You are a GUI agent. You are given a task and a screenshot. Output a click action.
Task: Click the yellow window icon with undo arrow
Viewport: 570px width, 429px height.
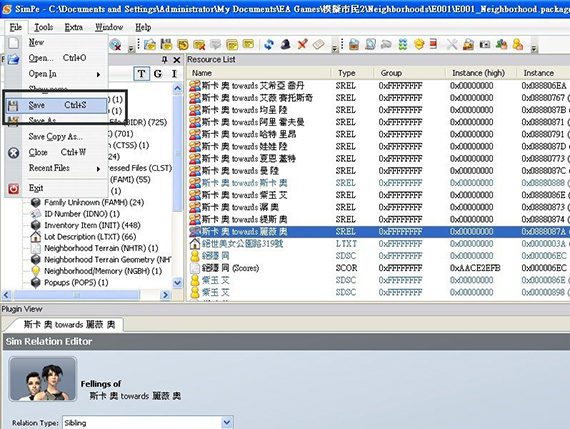tap(183, 45)
